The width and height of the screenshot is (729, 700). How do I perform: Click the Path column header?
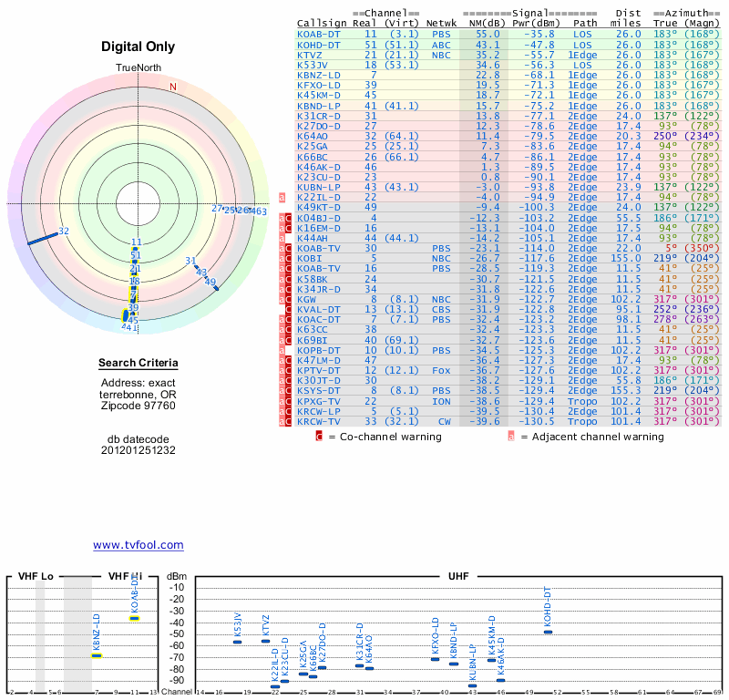(x=585, y=24)
